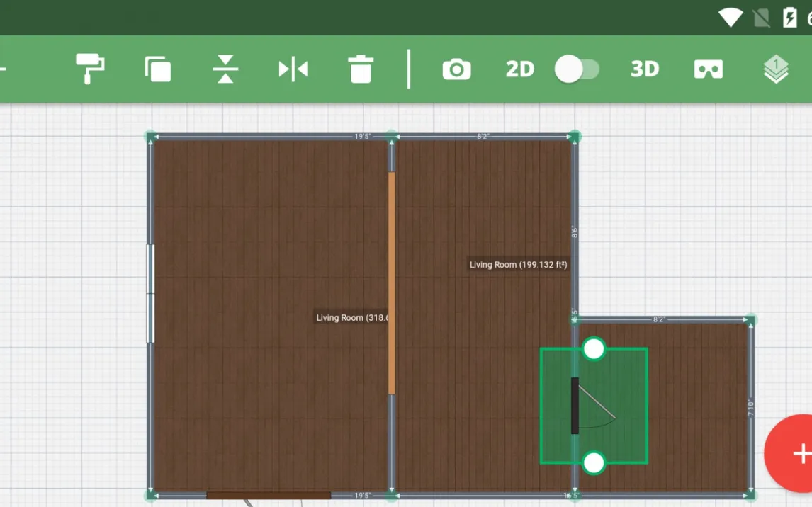
Task: Toggle the 2D/3D view switch
Action: coord(577,69)
